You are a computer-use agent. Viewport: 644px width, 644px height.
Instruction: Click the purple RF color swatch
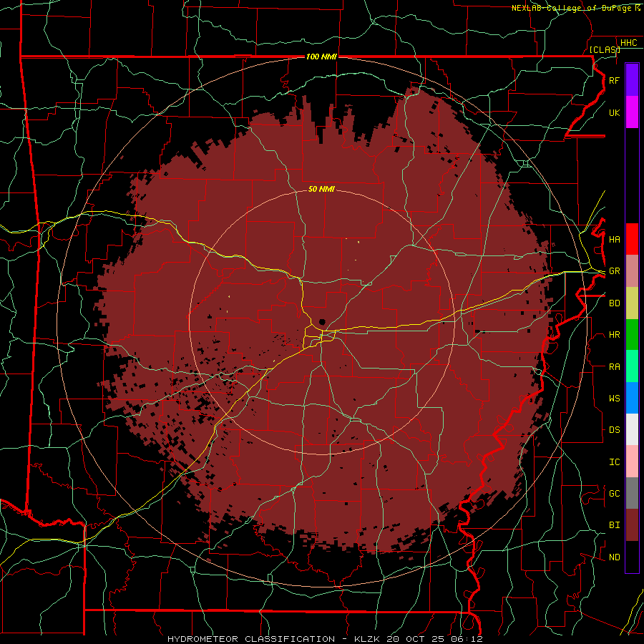coord(632,80)
